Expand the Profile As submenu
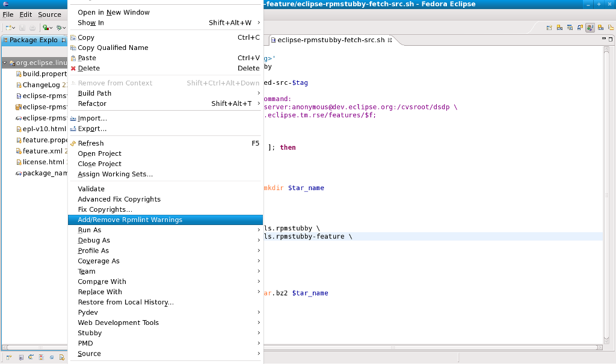Viewport: 616px width, 364px height. [x=165, y=250]
